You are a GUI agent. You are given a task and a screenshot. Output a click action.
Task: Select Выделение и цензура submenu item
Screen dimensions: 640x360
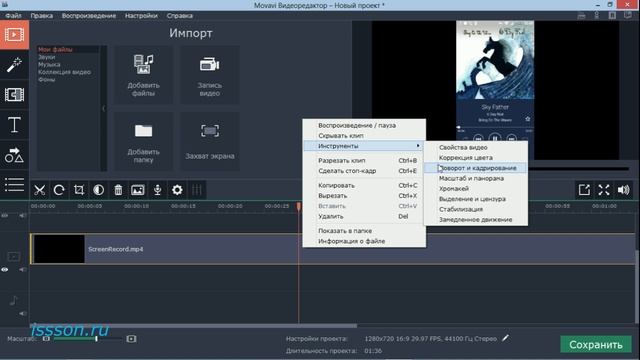pyautogui.click(x=476, y=199)
